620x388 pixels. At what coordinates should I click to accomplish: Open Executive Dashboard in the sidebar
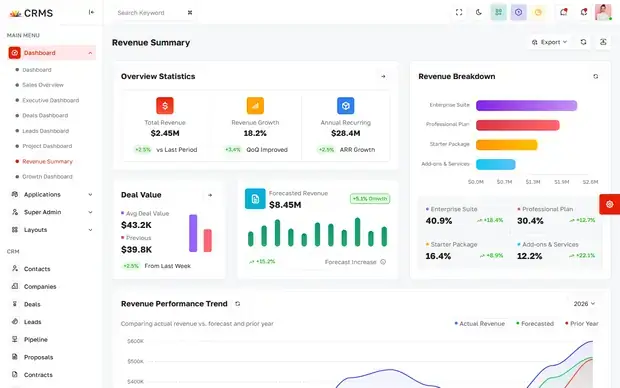(51, 100)
